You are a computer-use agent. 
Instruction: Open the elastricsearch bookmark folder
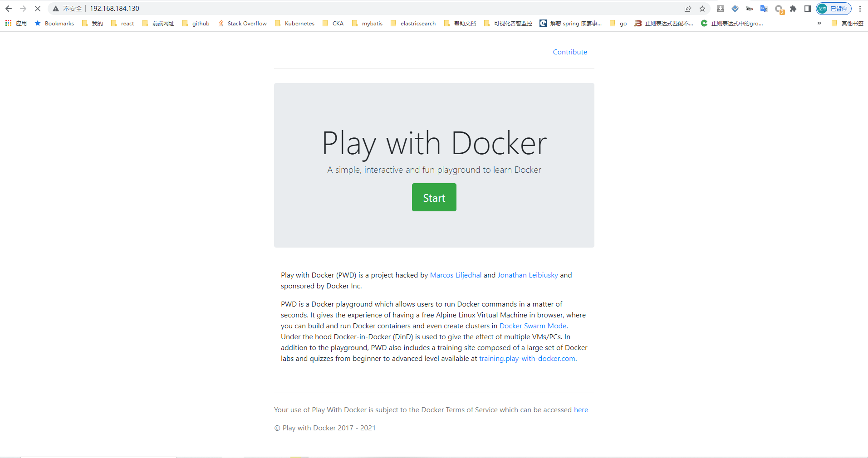click(x=413, y=23)
